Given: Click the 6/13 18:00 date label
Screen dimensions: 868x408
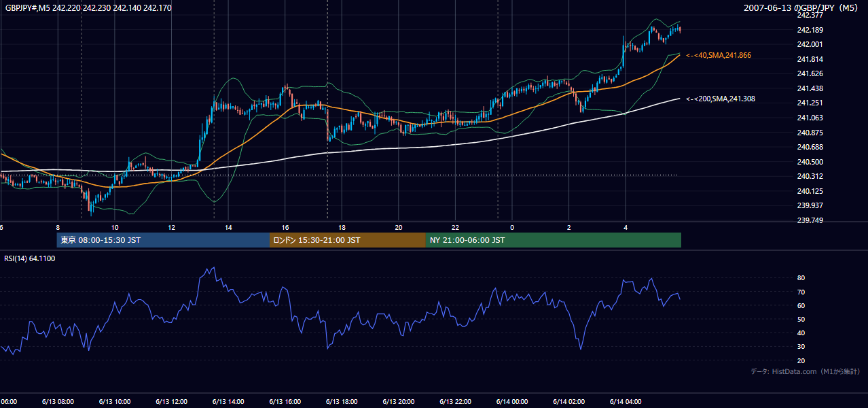Looking at the screenshot, I should pos(342,402).
